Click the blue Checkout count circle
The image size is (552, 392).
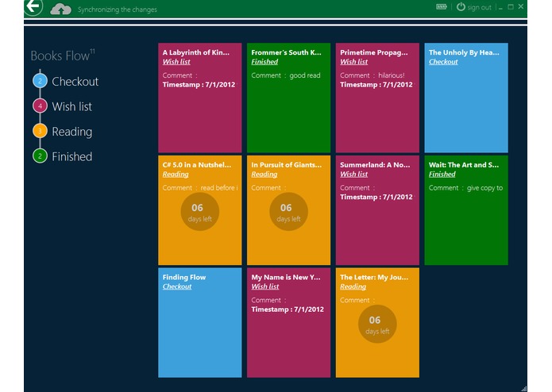[41, 81]
